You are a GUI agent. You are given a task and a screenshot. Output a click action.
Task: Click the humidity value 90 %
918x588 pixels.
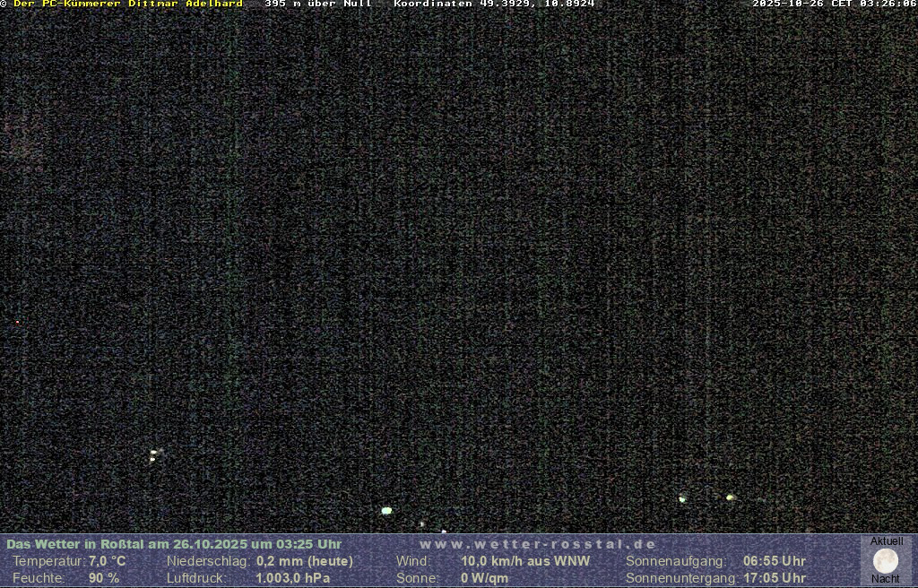[x=103, y=578]
